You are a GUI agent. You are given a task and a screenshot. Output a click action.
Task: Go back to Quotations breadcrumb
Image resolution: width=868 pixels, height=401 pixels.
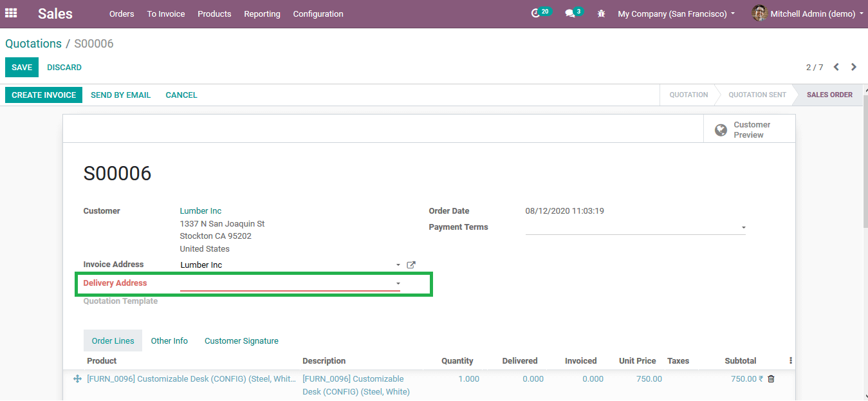pyautogui.click(x=33, y=44)
